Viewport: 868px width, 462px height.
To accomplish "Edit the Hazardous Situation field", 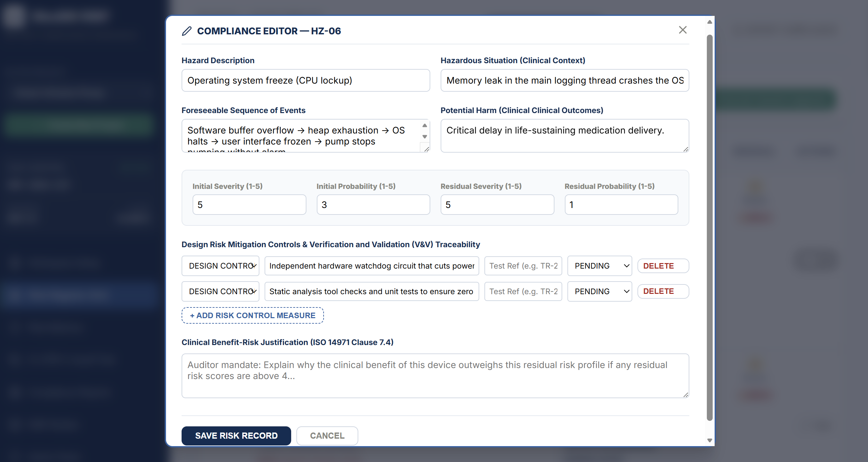I will tap(565, 80).
